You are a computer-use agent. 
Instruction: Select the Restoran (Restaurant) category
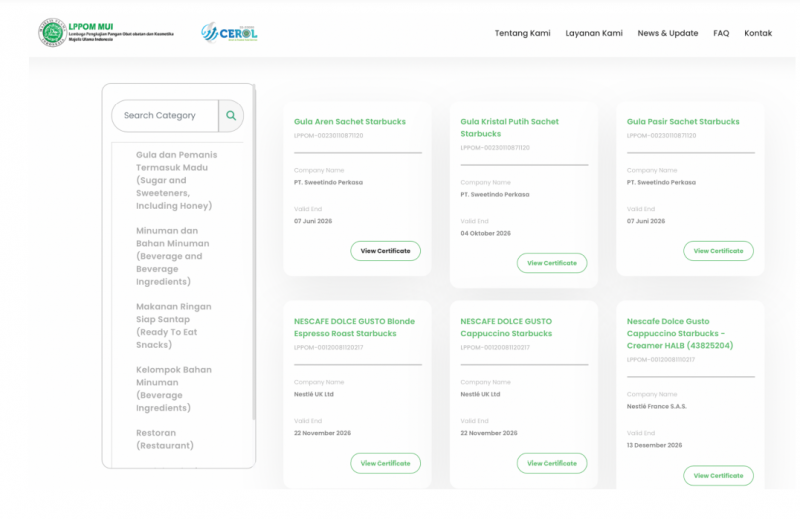[x=165, y=439]
